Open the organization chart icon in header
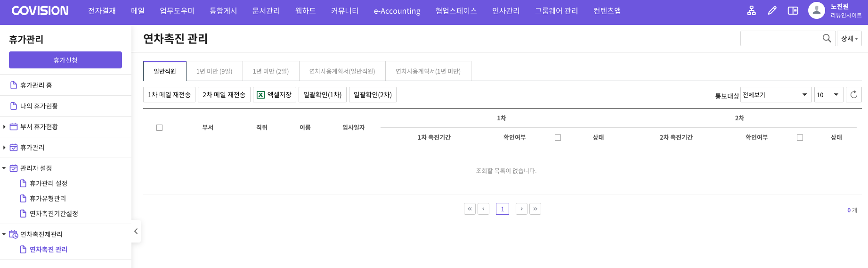This screenshot has width=868, height=268. pos(751,10)
